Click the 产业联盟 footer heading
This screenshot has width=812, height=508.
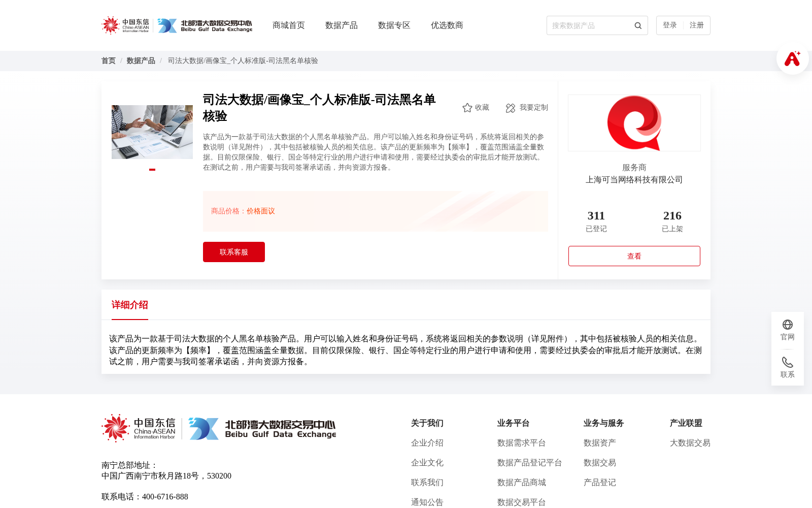tap(686, 423)
